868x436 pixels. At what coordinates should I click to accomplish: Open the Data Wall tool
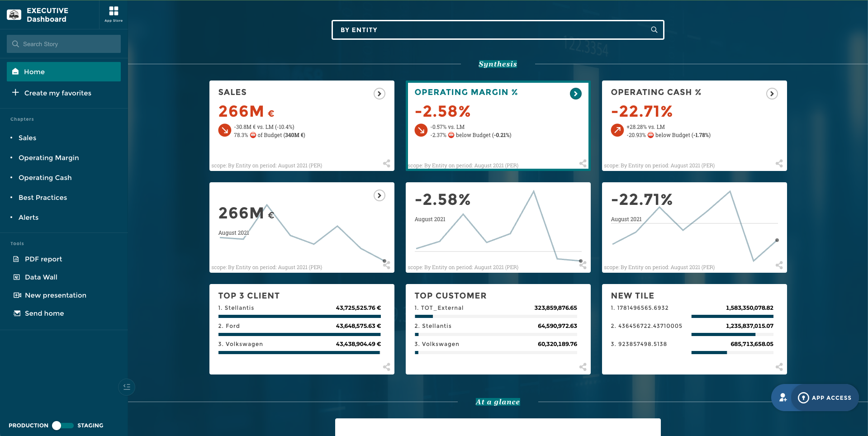(41, 277)
